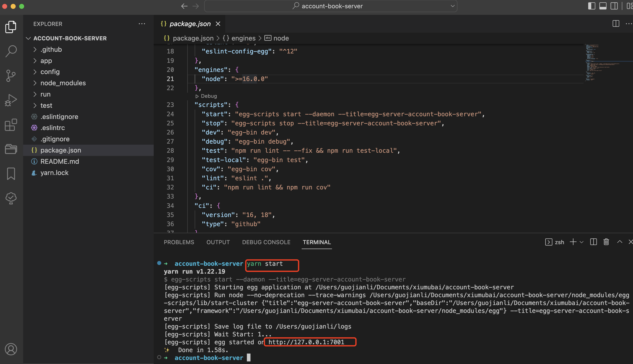This screenshot has width=633, height=364.
Task: Open the .gitignore file
Action: (x=89, y=139)
